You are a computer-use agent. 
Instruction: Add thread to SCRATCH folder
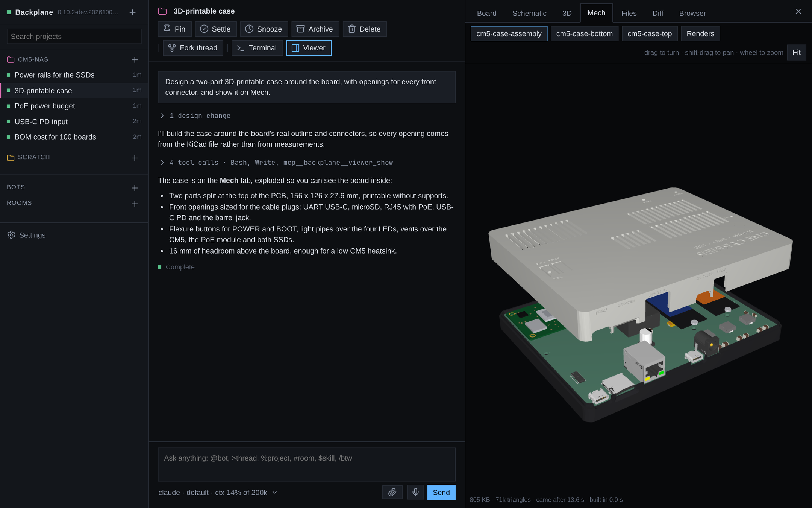click(x=135, y=158)
